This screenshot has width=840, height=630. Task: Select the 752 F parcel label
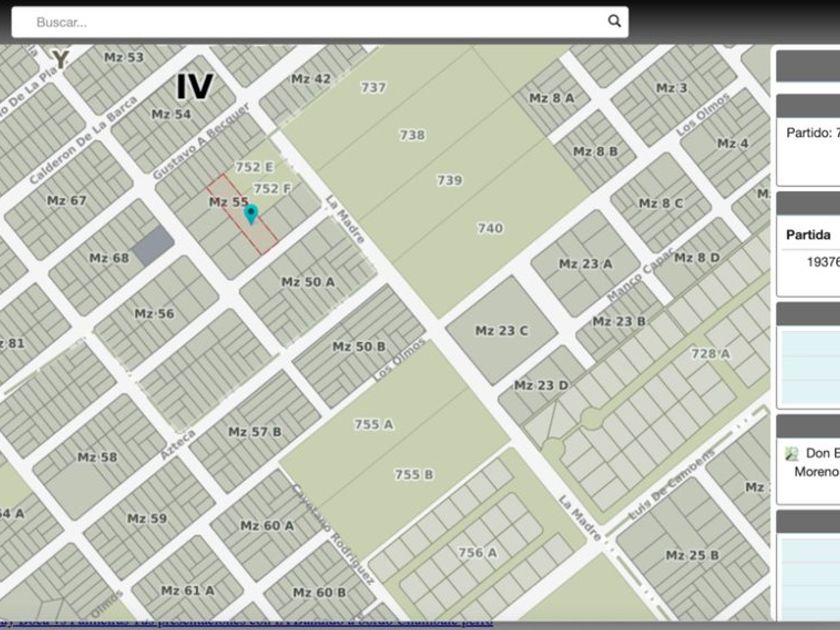tap(272, 189)
